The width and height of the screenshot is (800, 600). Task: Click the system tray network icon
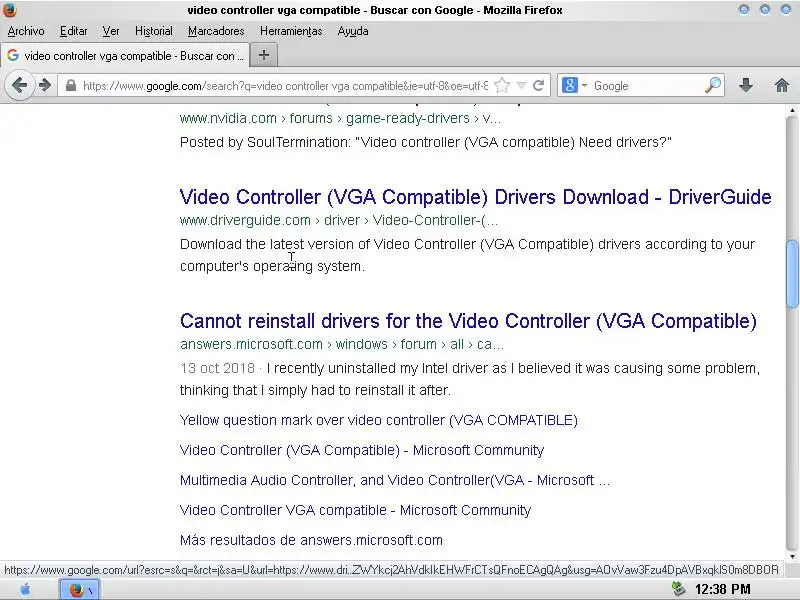(x=679, y=589)
